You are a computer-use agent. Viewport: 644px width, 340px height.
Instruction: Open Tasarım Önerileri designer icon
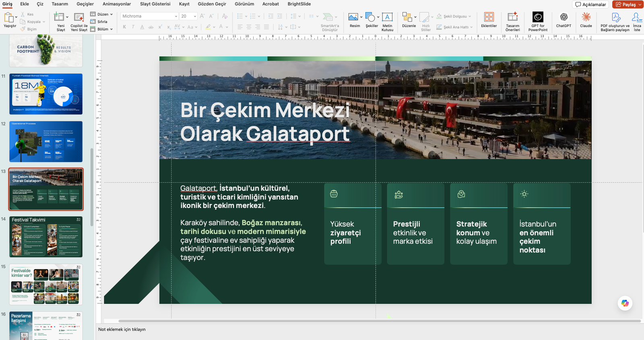click(513, 17)
